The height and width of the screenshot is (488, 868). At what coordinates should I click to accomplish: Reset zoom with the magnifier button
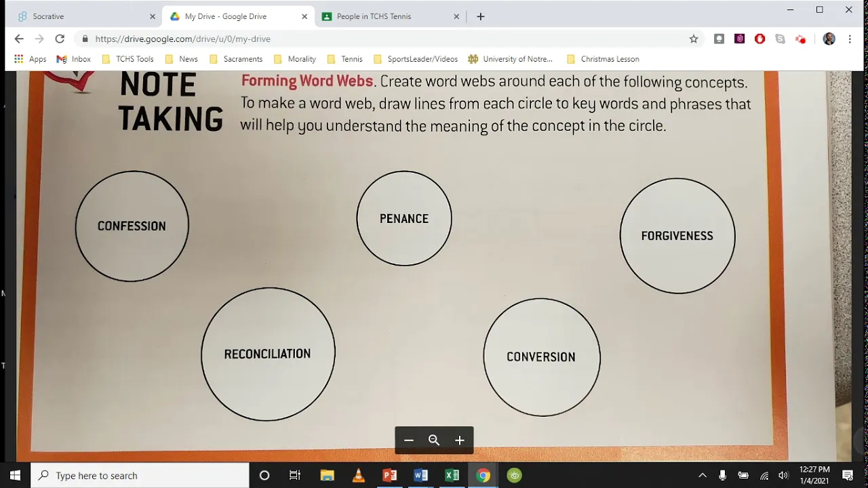pos(434,441)
